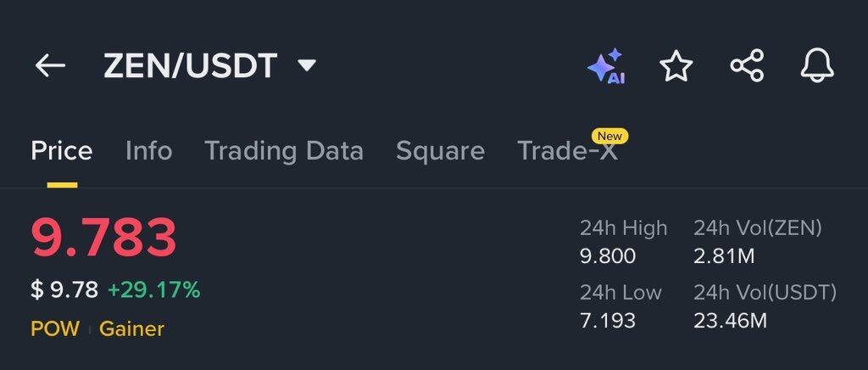The height and width of the screenshot is (370, 868).
Task: Click the POW category tag
Action: click(55, 328)
